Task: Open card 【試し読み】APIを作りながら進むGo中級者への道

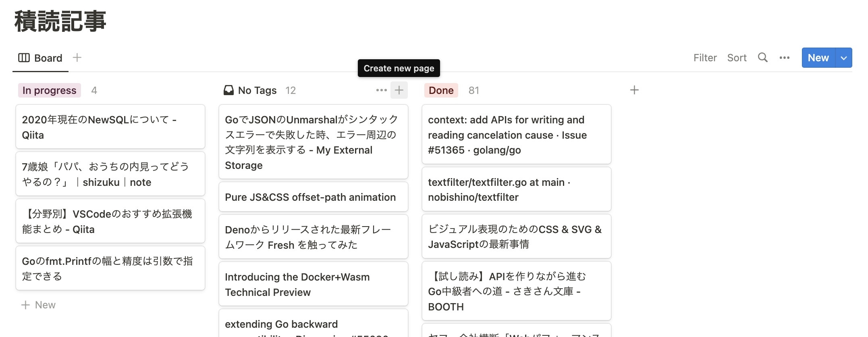Action: pyautogui.click(x=517, y=291)
